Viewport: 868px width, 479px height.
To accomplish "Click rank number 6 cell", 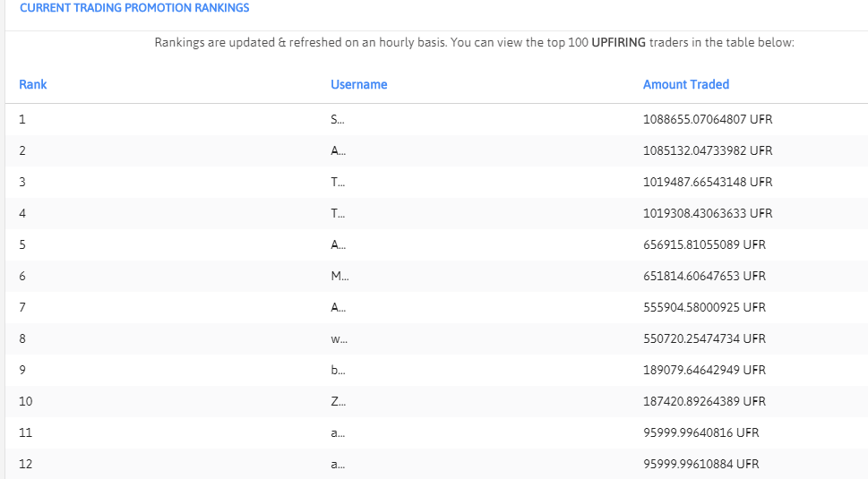I will 22,276.
